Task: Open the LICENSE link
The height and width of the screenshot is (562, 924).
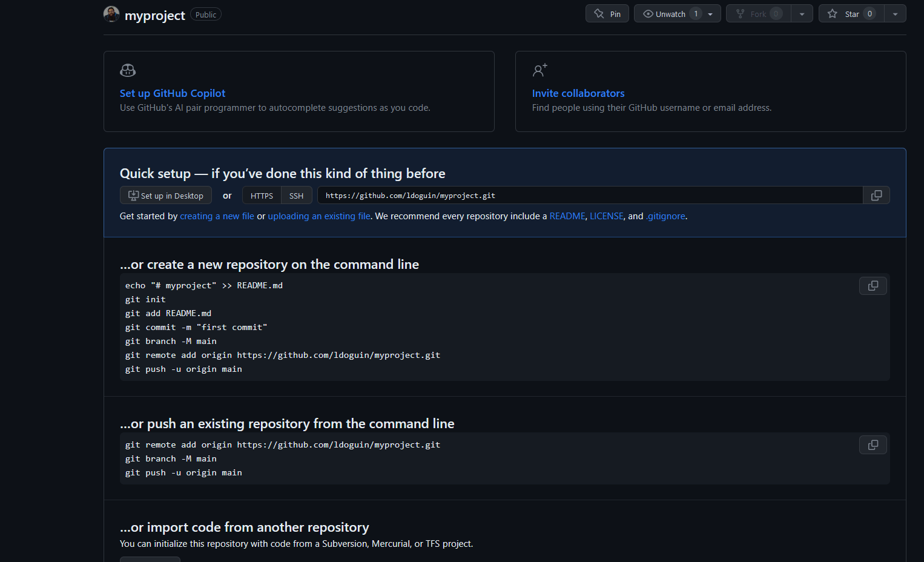Action: (607, 216)
